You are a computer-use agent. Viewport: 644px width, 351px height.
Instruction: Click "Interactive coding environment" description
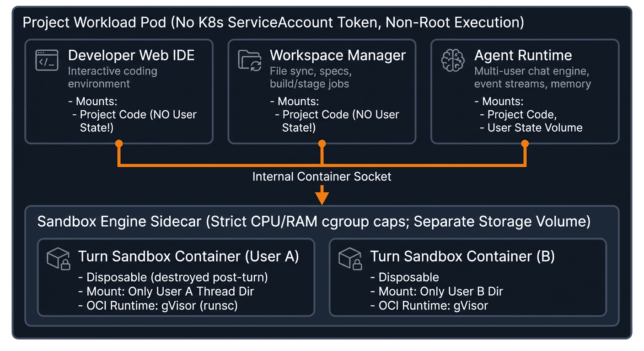(x=113, y=77)
